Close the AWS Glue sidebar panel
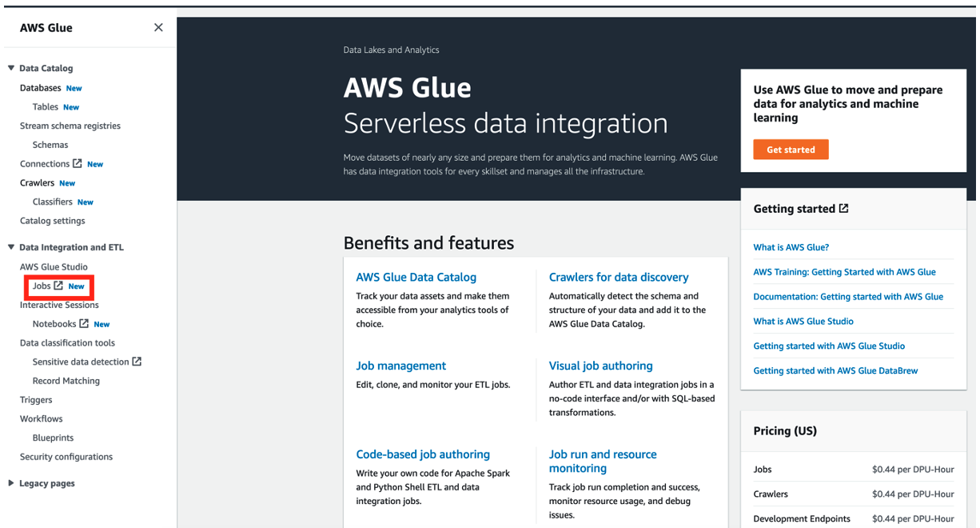Viewport: 980px width, 528px height. click(158, 28)
